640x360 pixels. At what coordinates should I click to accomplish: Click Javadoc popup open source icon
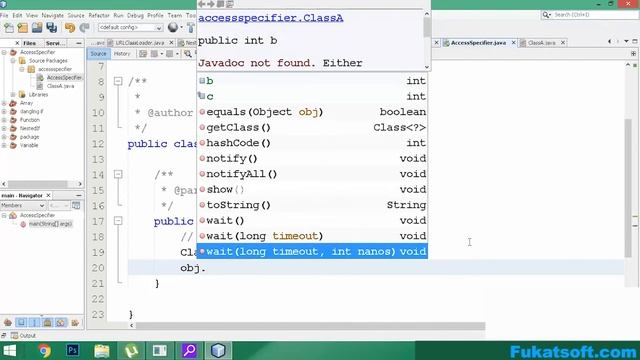click(x=230, y=4)
